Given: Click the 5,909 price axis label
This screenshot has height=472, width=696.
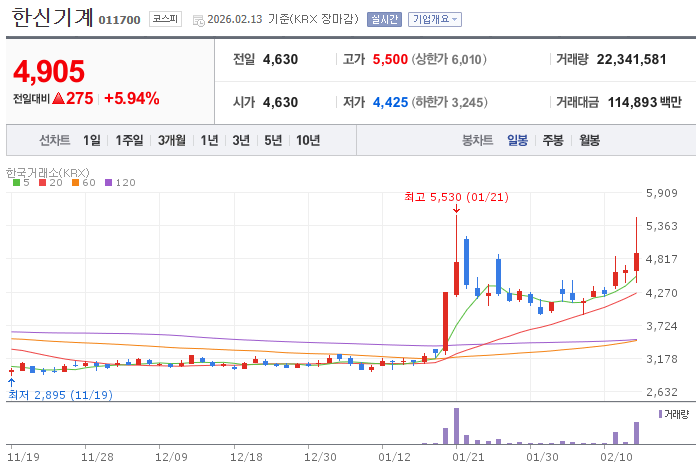Looking at the screenshot, I should pyautogui.click(x=662, y=193).
